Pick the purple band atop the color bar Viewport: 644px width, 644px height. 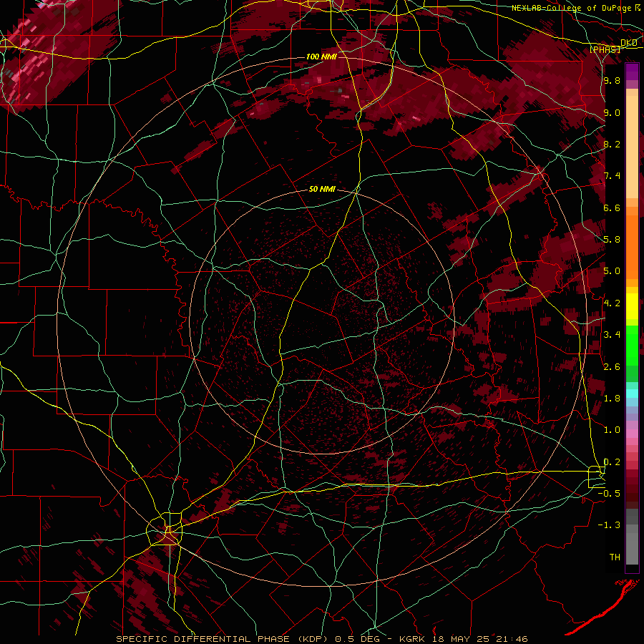pos(632,72)
